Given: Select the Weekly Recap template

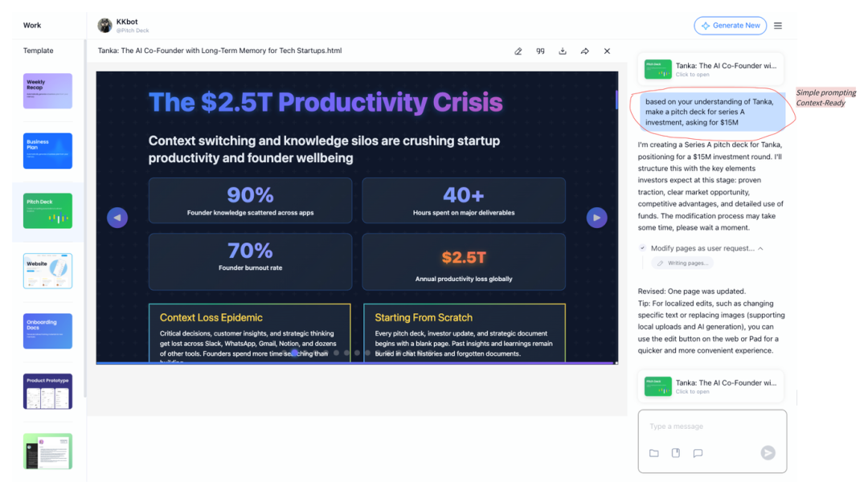Looking at the screenshot, I should [47, 91].
